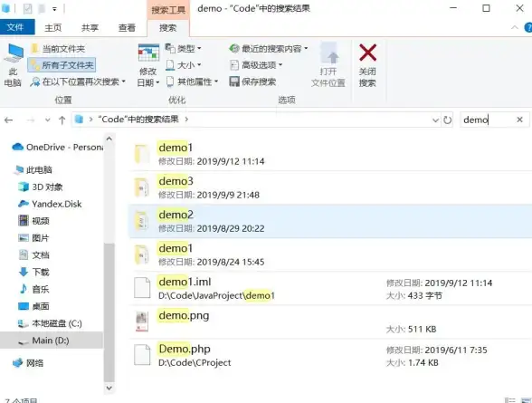
Task: Click the address bar search results path
Action: [138, 120]
